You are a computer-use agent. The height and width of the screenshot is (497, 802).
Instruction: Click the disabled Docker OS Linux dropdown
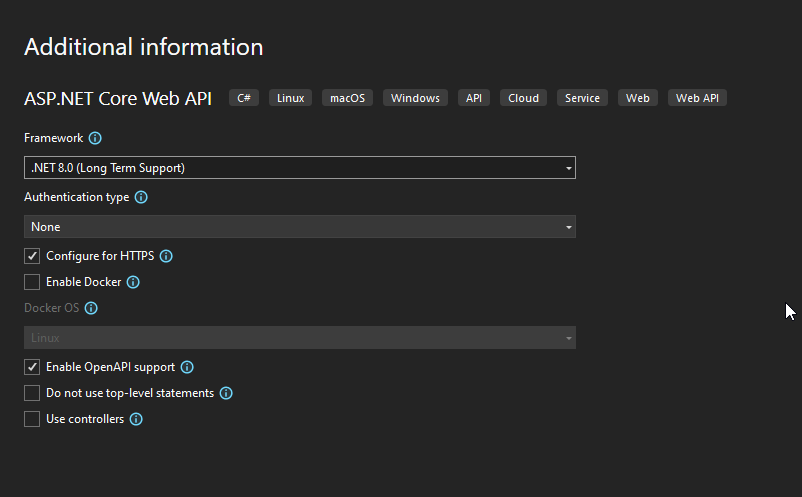(x=299, y=338)
